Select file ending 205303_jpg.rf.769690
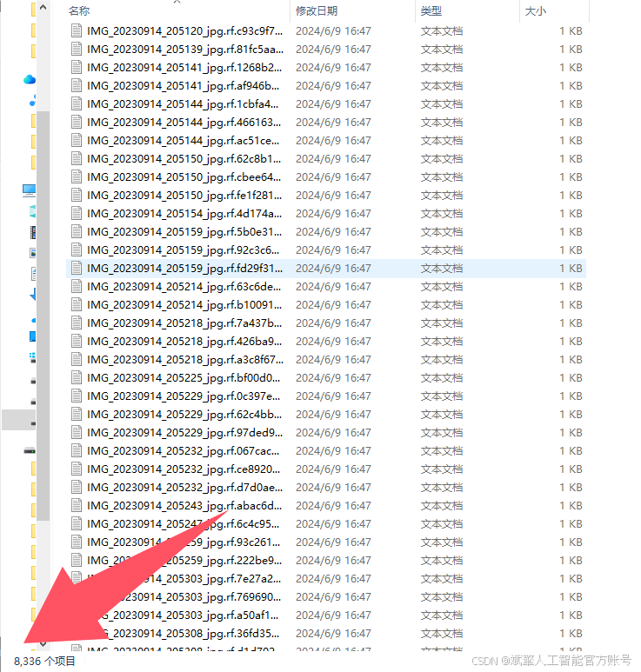Viewport: 641px width, 672px height. 326,597
